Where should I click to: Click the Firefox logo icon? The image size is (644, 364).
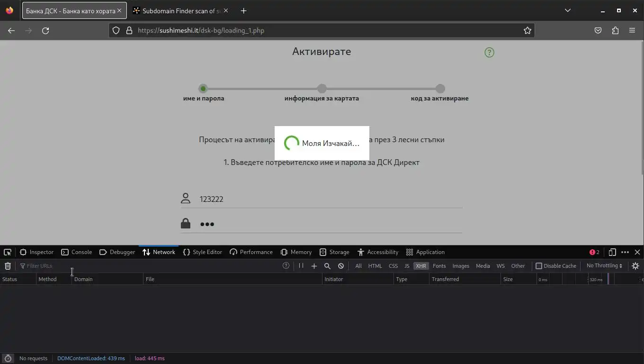[9, 10]
